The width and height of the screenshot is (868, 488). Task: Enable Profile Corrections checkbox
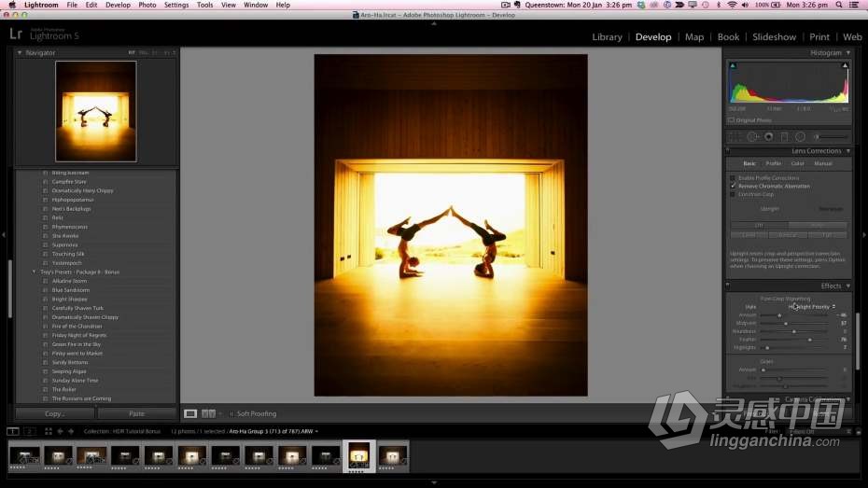[733, 178]
